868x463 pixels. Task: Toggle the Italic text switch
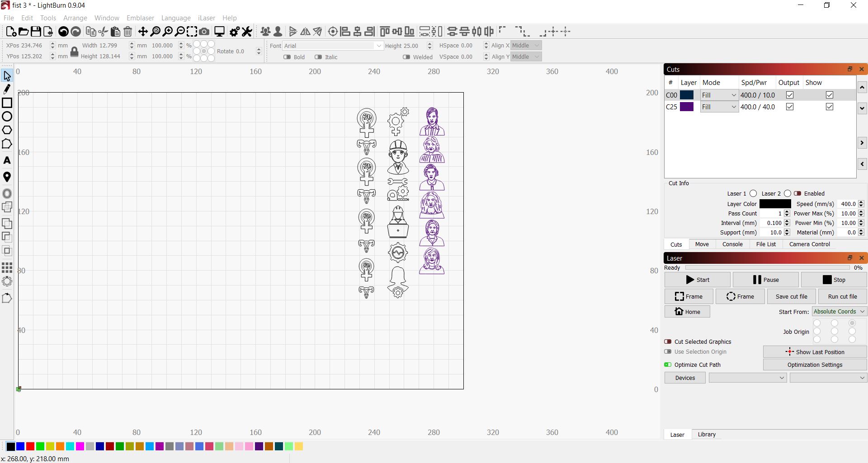[318, 57]
